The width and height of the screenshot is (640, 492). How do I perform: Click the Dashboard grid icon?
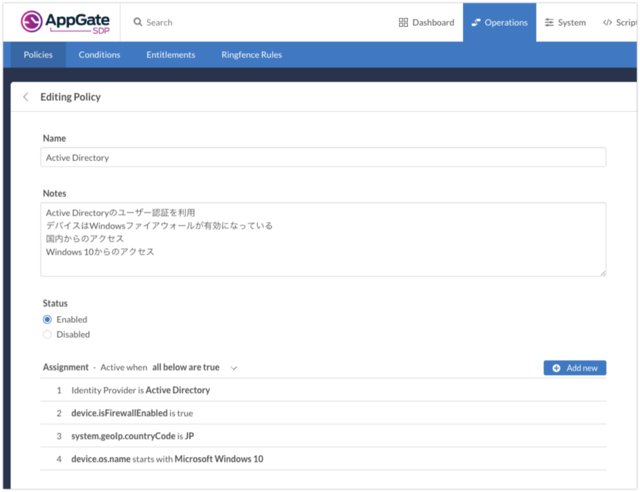[x=403, y=22]
